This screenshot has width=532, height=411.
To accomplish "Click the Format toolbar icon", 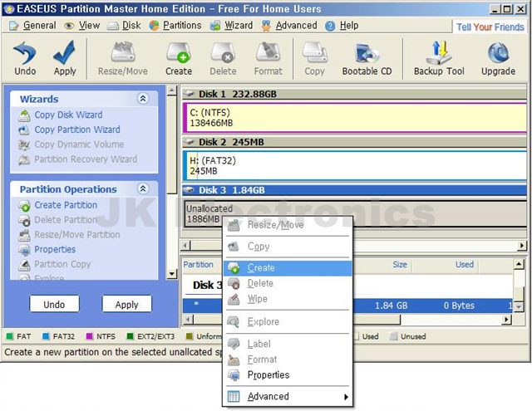I will click(x=268, y=58).
